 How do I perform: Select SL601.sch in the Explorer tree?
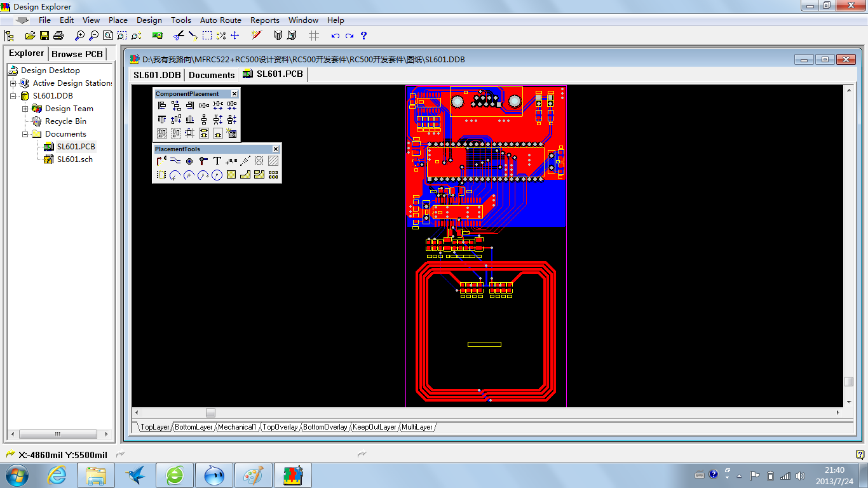coord(74,159)
